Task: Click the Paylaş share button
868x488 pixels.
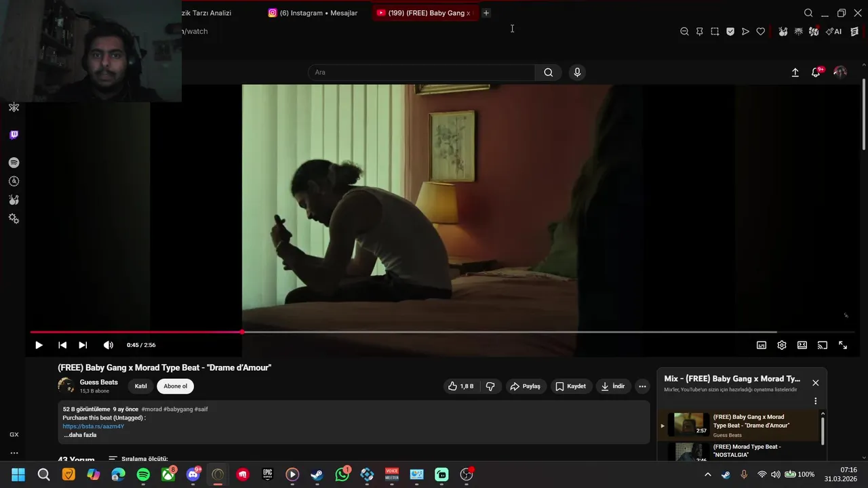Action: pos(526,386)
